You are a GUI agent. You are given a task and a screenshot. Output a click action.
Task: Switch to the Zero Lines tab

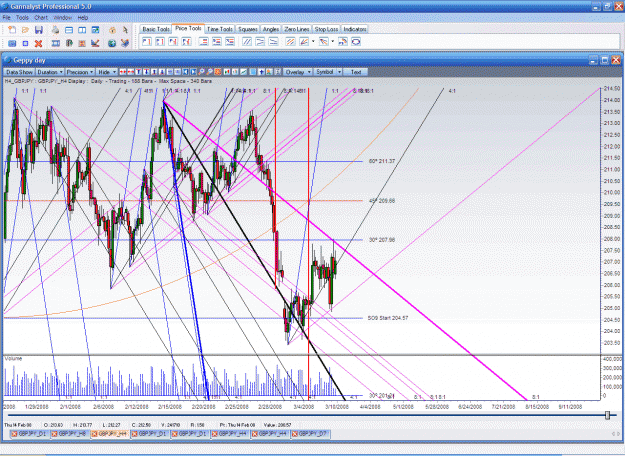click(297, 29)
